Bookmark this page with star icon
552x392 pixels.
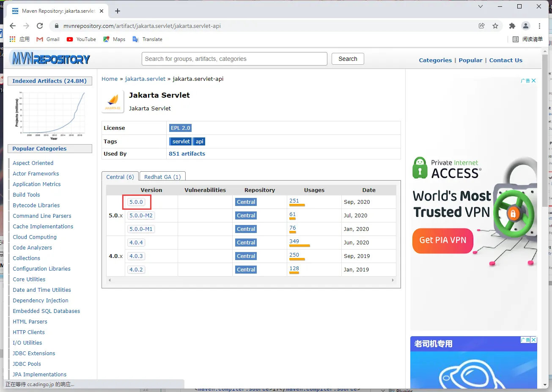pos(495,26)
